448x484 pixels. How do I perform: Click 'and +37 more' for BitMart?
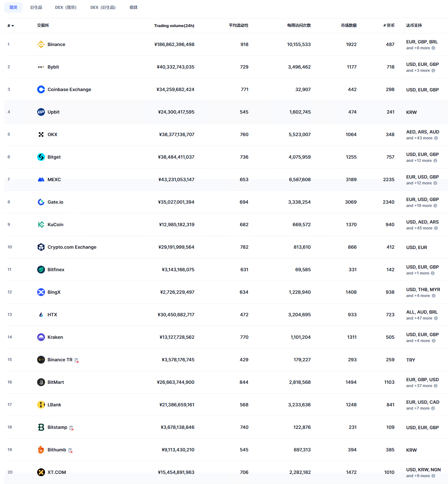pos(419,386)
